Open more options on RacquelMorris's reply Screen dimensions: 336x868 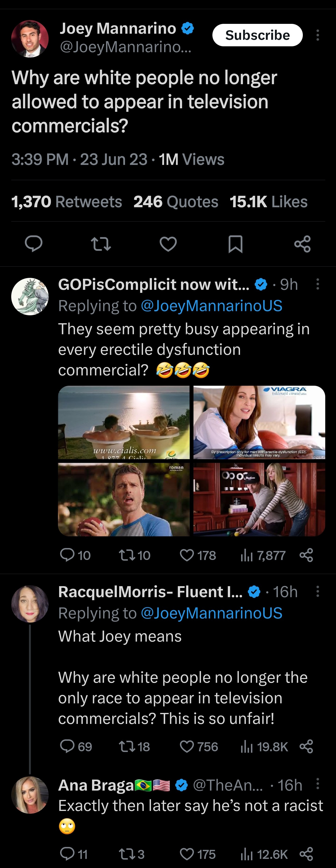coord(318,591)
